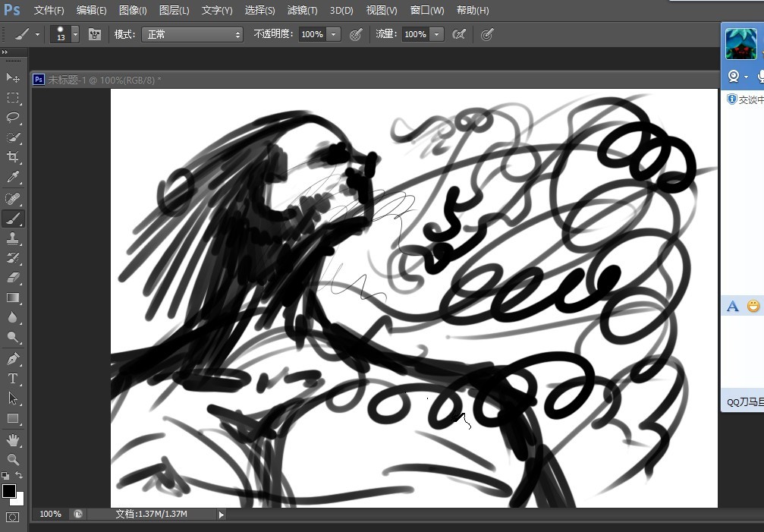764x532 pixels.
Task: Select the Spot Healing Brush tool
Action: pos(13,199)
